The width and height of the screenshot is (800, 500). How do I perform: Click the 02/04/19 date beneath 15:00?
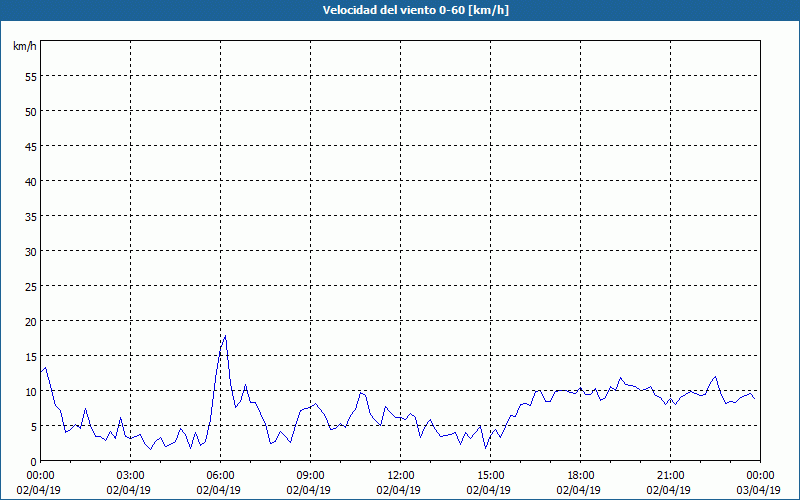click(x=488, y=490)
